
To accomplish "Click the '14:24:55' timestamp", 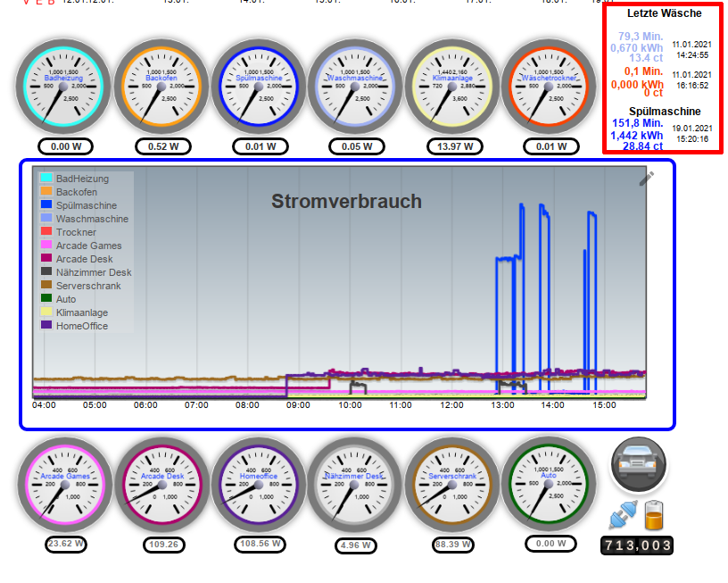I will click(692, 55).
